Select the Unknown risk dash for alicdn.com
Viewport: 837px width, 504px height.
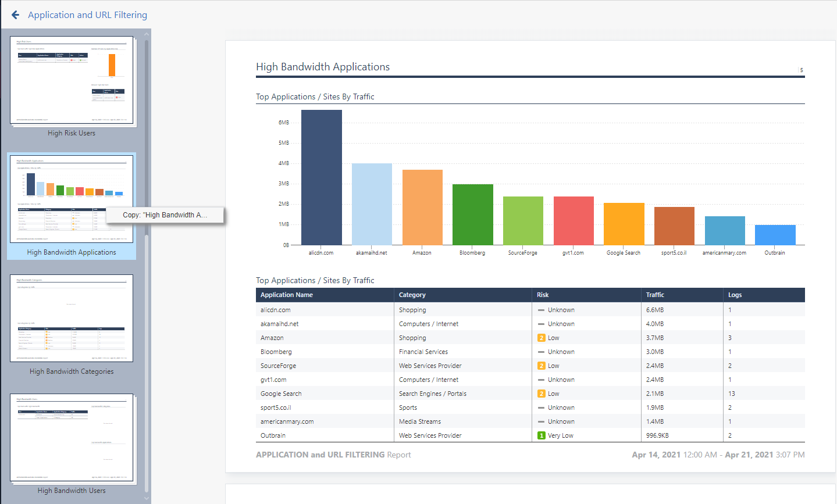pyautogui.click(x=541, y=310)
